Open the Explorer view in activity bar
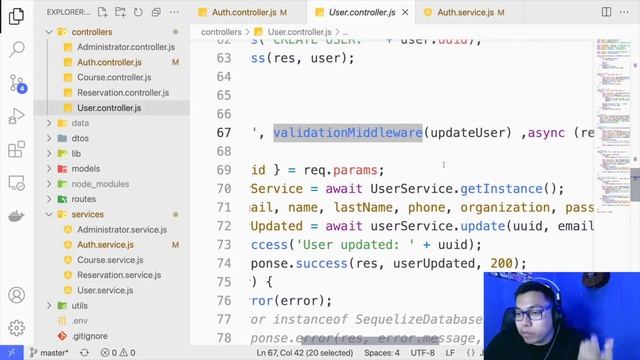This screenshot has width=640, height=360. 16,16
